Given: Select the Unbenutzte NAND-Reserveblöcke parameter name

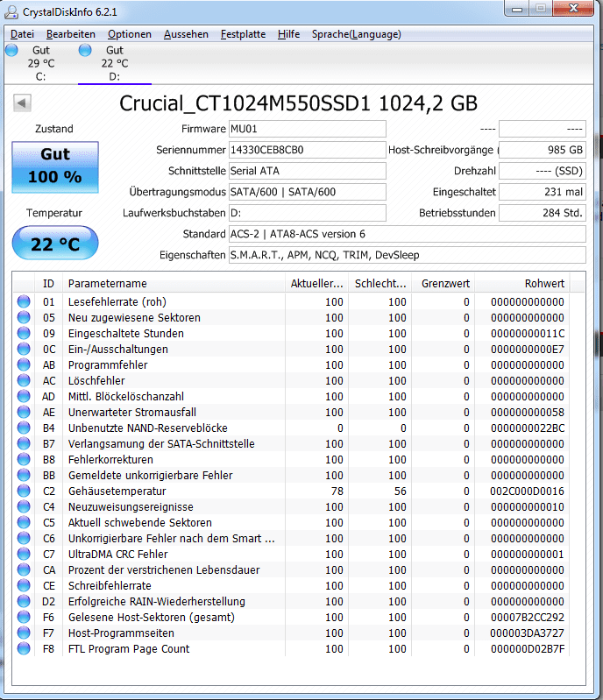Looking at the screenshot, I should (148, 428).
